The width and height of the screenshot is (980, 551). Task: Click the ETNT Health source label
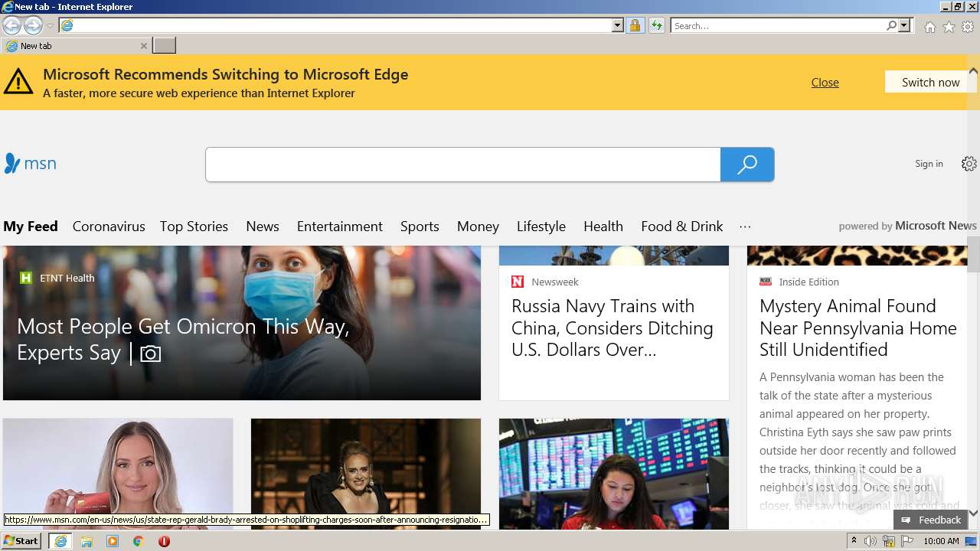point(67,278)
